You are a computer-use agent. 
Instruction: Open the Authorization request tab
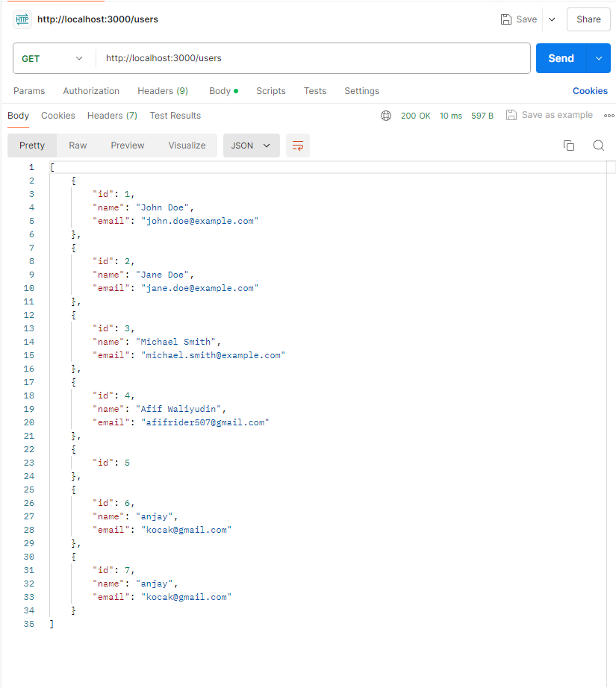[91, 91]
